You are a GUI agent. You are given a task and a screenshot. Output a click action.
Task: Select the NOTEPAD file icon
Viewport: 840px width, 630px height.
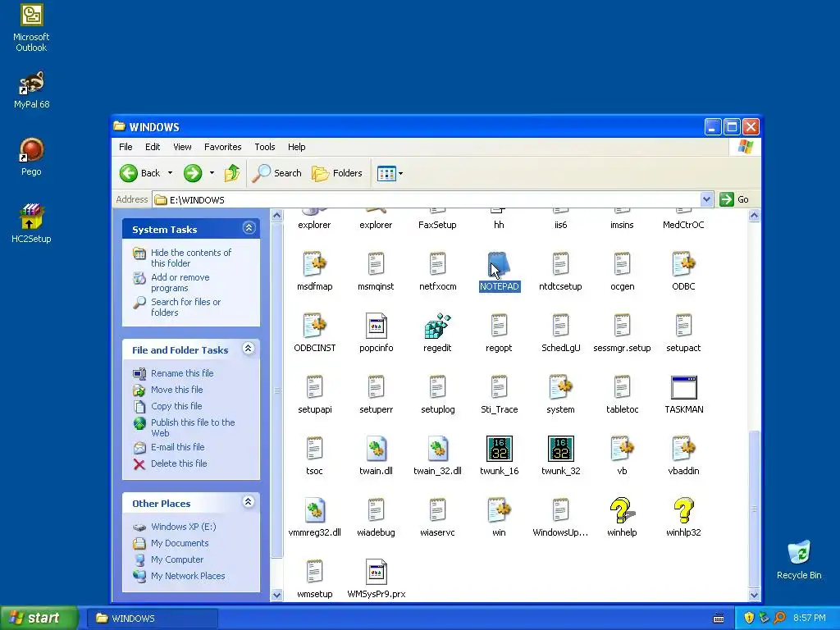tap(499, 265)
